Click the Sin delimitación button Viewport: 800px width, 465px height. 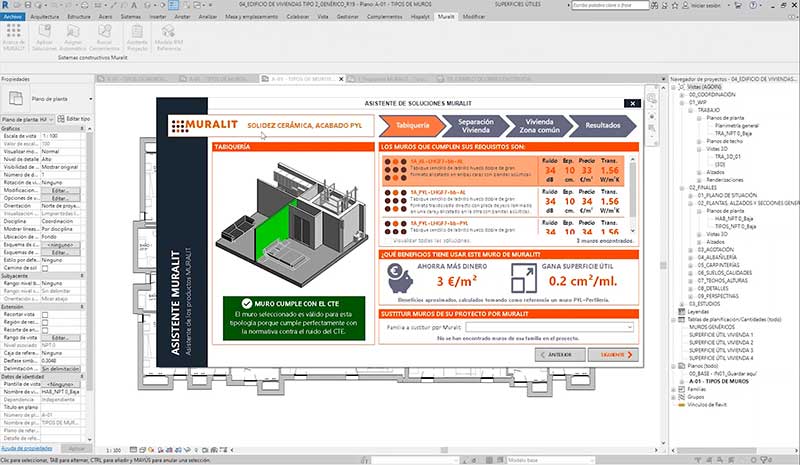[x=60, y=369]
